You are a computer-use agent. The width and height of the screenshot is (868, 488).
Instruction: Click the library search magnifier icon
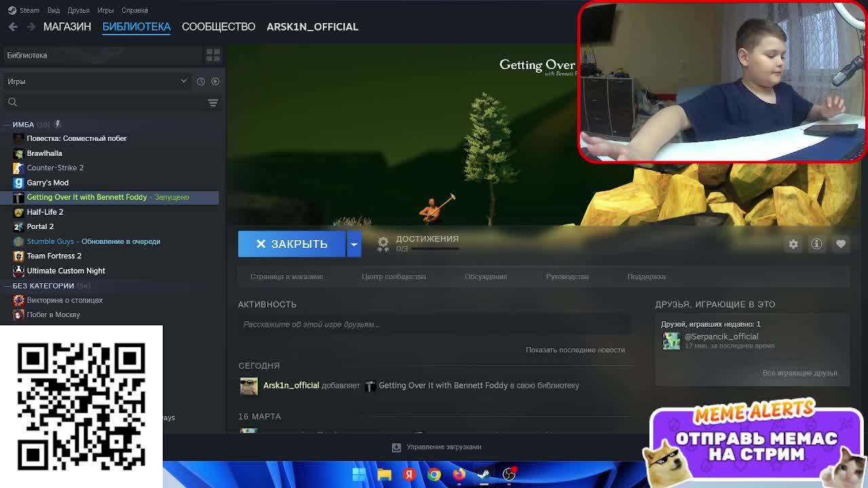pos(12,102)
